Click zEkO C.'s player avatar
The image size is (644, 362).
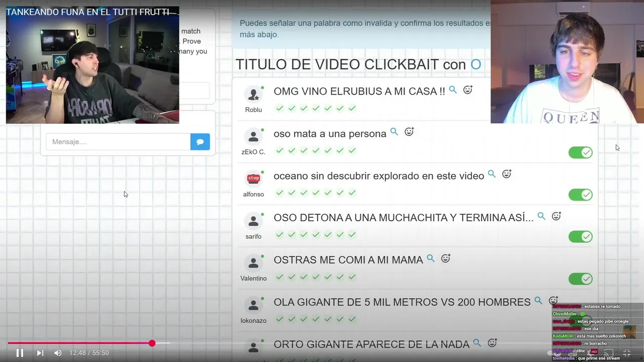click(x=254, y=137)
